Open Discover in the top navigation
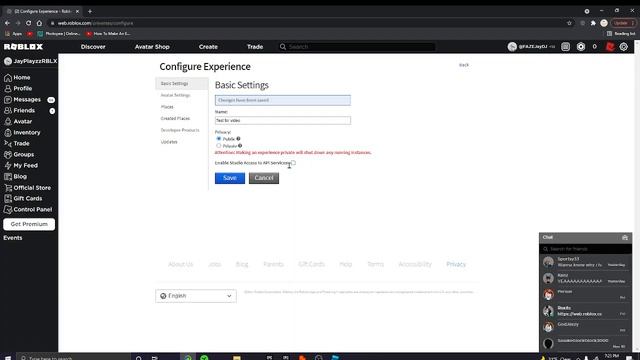Image resolution: width=640 pixels, height=360 pixels. tap(93, 47)
